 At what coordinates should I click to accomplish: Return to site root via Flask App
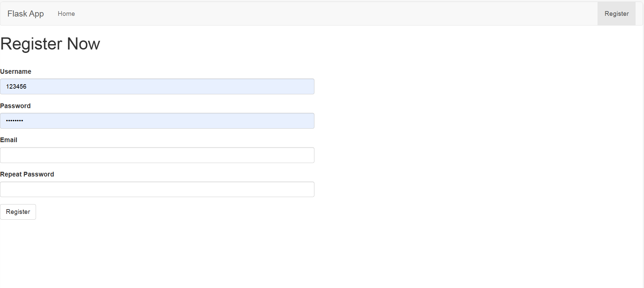click(x=26, y=14)
